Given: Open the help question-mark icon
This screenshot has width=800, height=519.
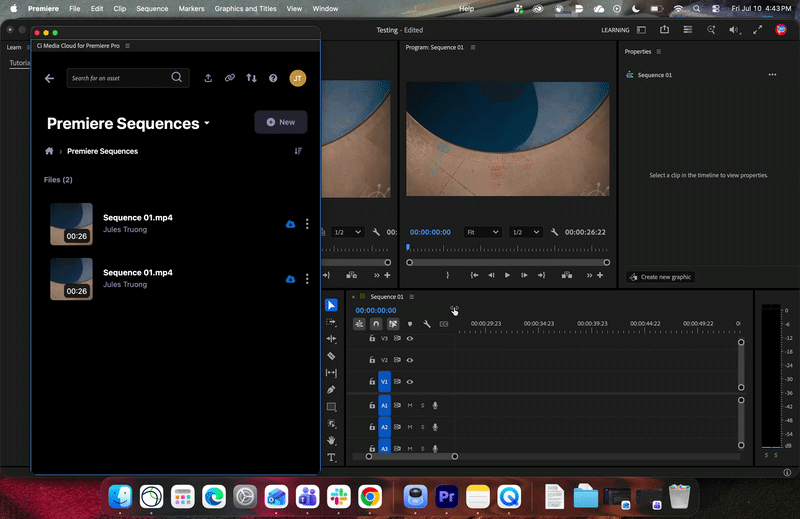Looking at the screenshot, I should point(273,78).
